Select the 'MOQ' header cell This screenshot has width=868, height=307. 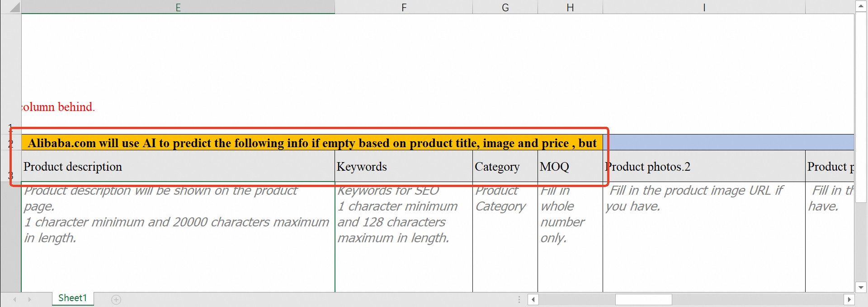(570, 166)
